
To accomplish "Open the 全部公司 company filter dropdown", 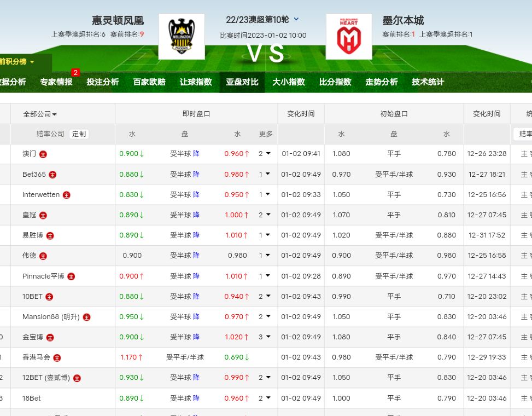I will coord(40,114).
